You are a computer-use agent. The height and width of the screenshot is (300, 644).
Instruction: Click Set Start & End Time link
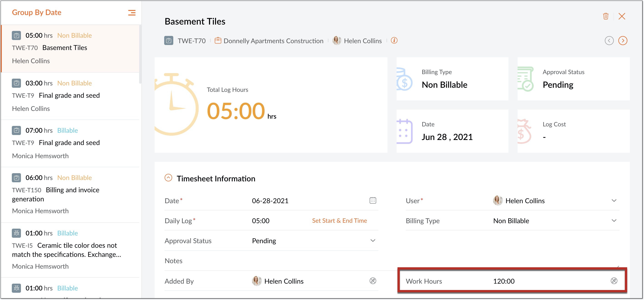[339, 220]
